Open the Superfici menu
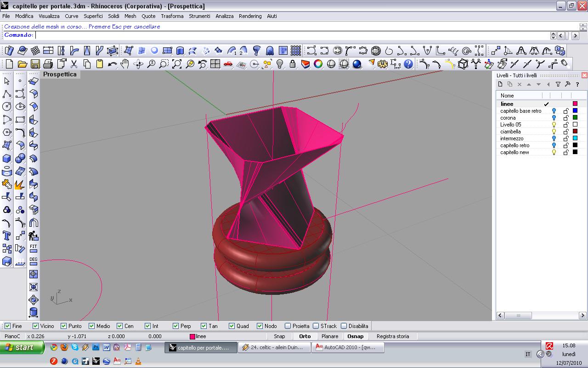The width and height of the screenshot is (588, 368). [x=93, y=16]
